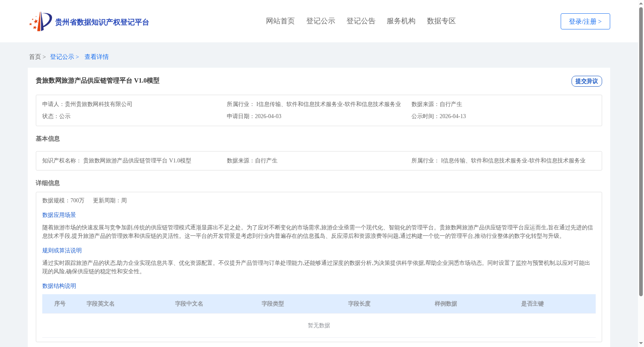Click 知识产权名称 field value

click(x=137, y=160)
